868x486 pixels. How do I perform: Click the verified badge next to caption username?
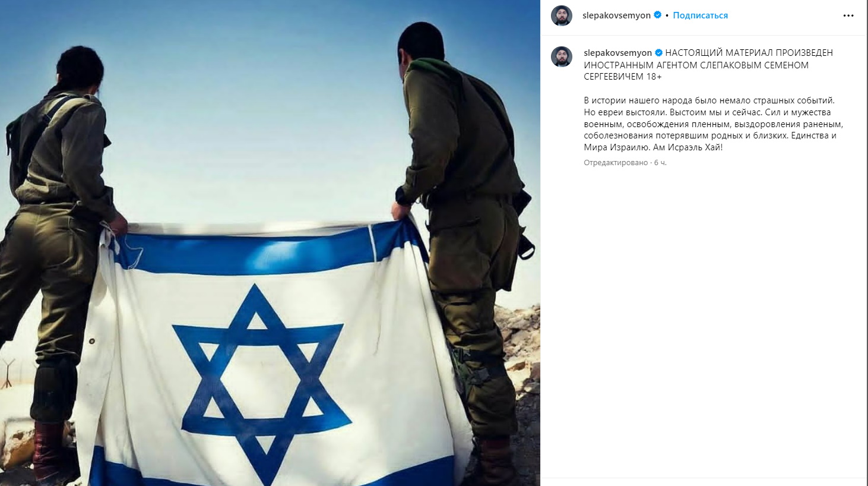(x=658, y=53)
